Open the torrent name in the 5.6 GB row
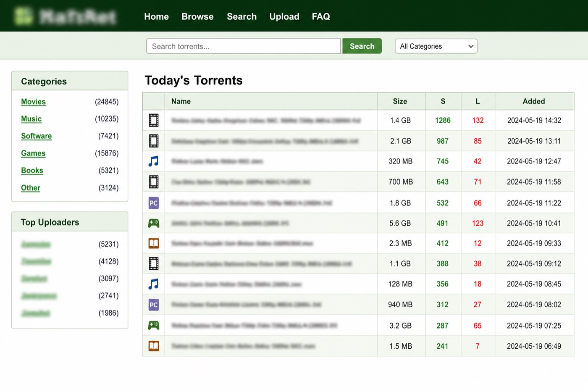588x392 pixels. click(x=230, y=223)
